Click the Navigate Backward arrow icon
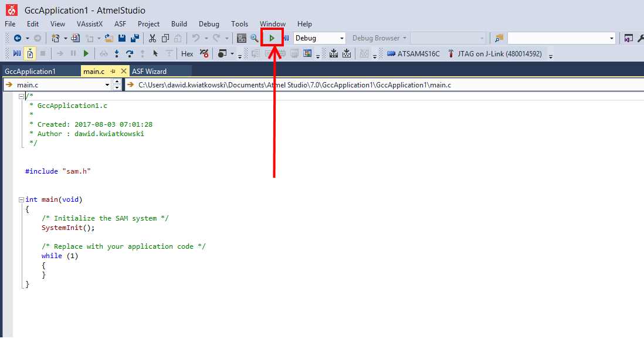Screen dimensions: 644x352 [x=17, y=38]
